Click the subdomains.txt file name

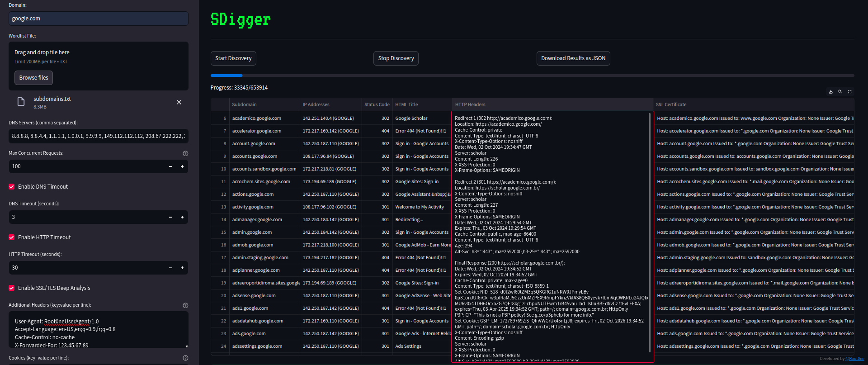pyautogui.click(x=52, y=99)
